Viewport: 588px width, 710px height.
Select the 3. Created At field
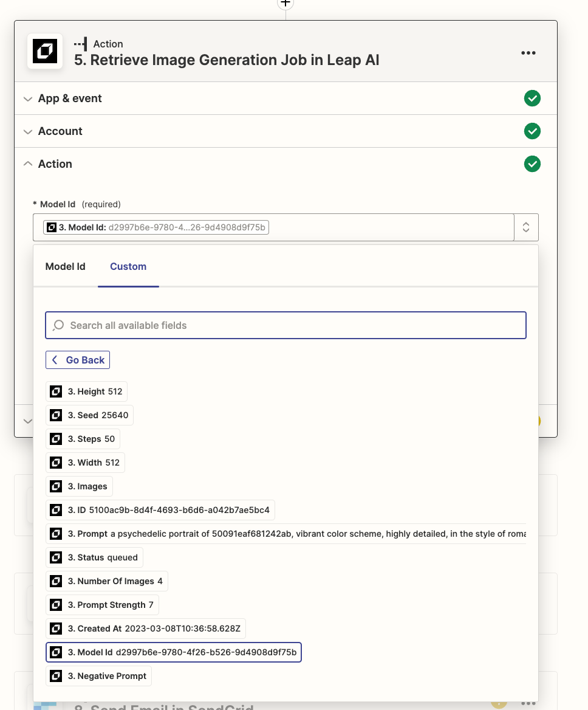[x=146, y=629]
